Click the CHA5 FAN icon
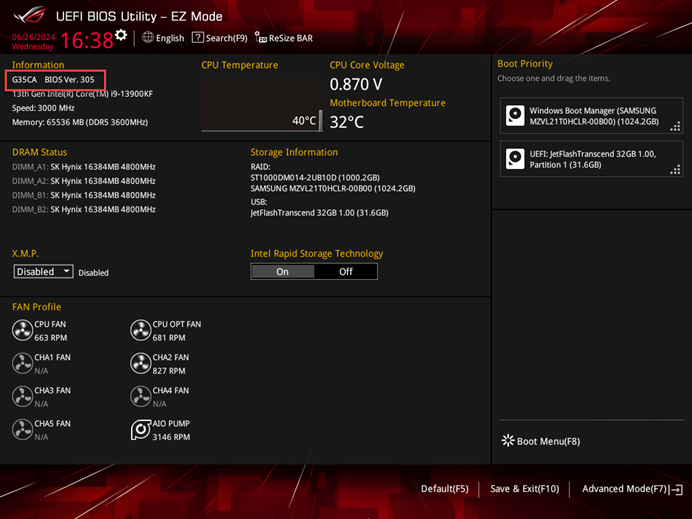Screen dimensions: 692x519 tap(22, 429)
